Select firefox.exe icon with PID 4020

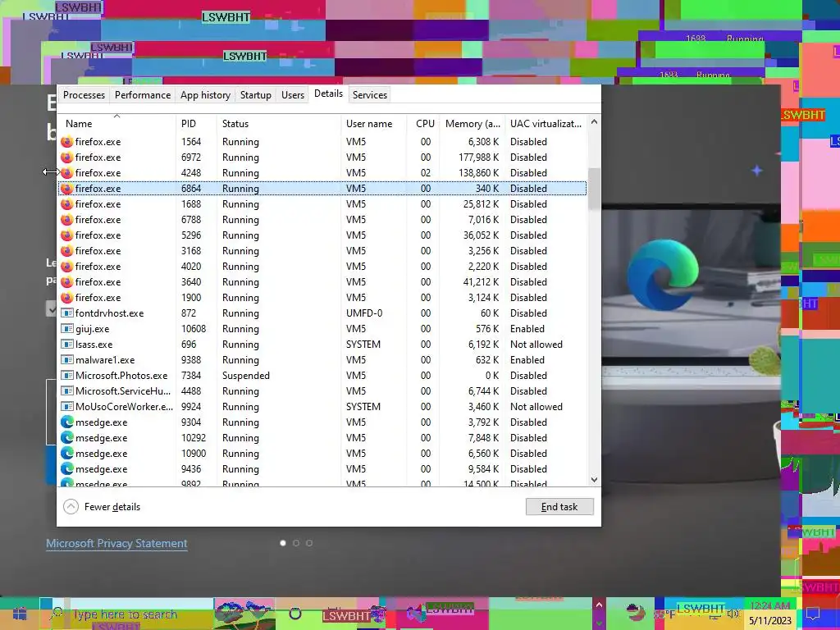[67, 267]
